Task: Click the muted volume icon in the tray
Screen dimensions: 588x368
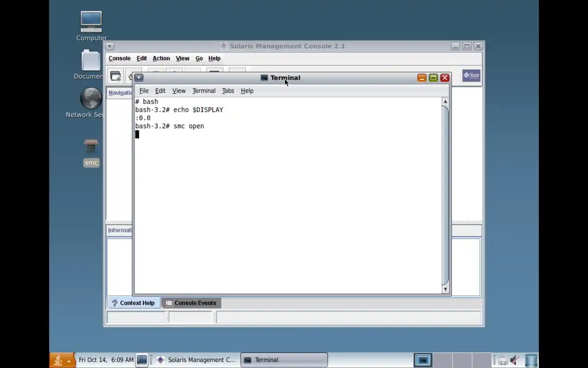Action: click(x=515, y=360)
